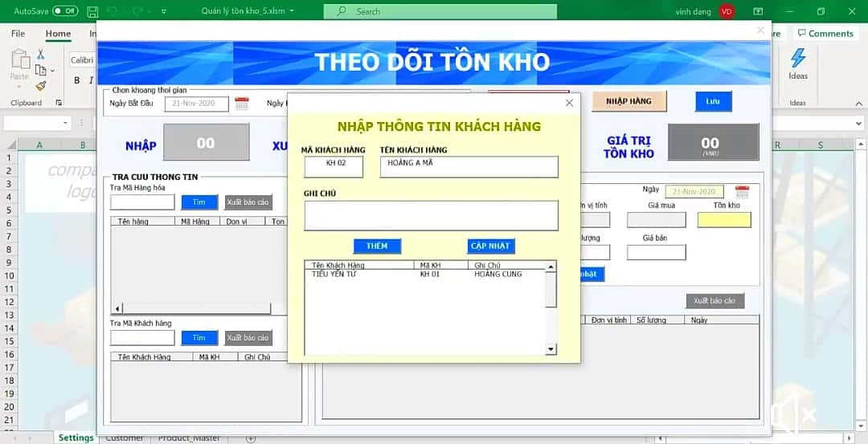Open calendar icon beside Ngày Bắt Đầu

tap(242, 104)
